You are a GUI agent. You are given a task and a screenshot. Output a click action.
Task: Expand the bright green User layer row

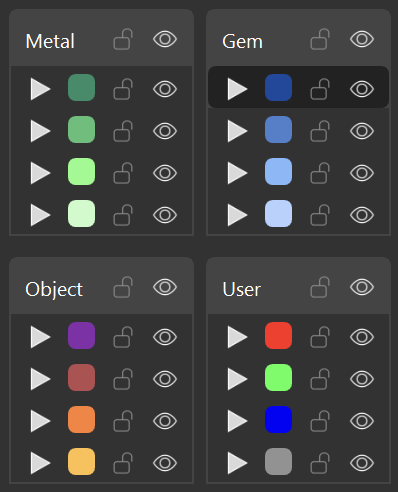(237, 379)
